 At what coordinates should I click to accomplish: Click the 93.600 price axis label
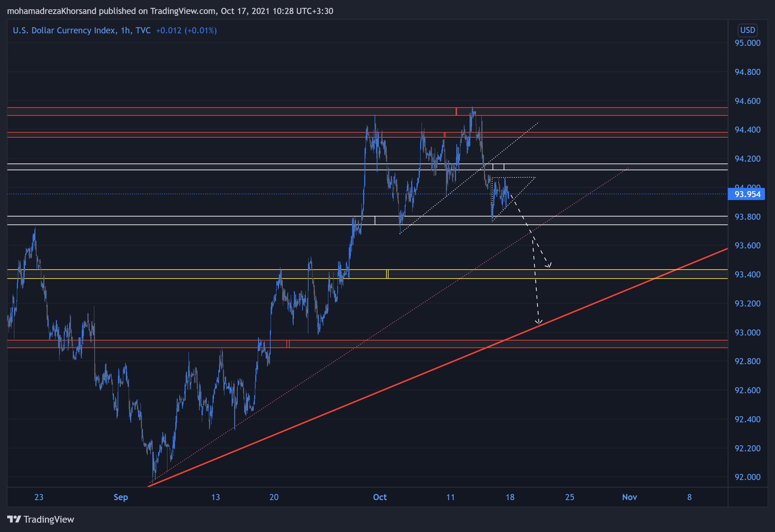(x=747, y=246)
